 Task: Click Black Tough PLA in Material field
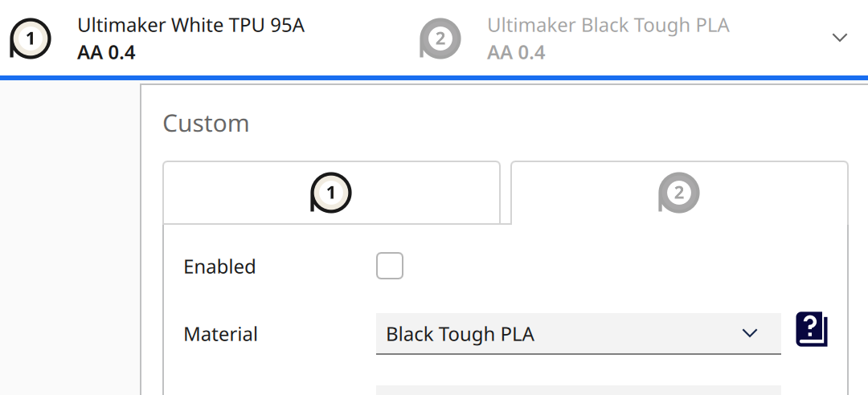click(x=460, y=334)
